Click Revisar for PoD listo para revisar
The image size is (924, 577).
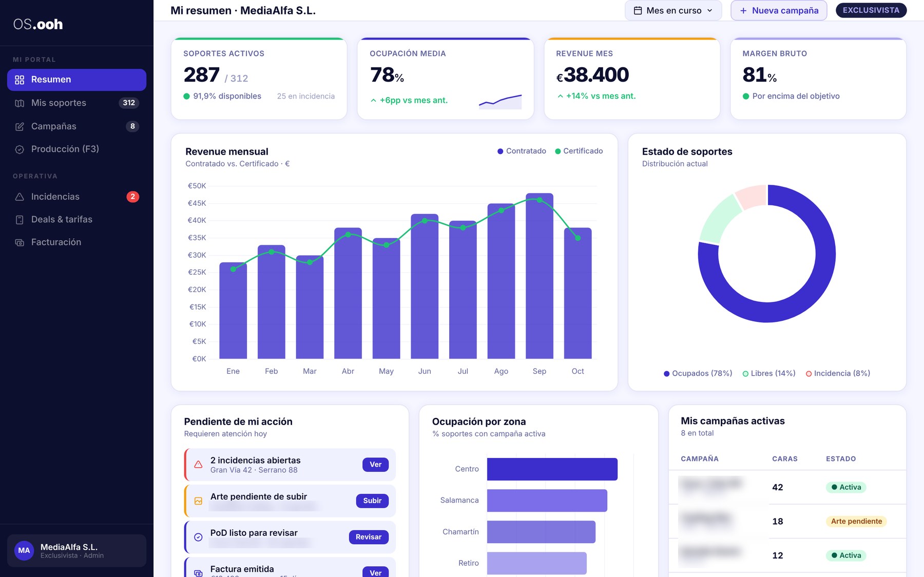pos(369,537)
